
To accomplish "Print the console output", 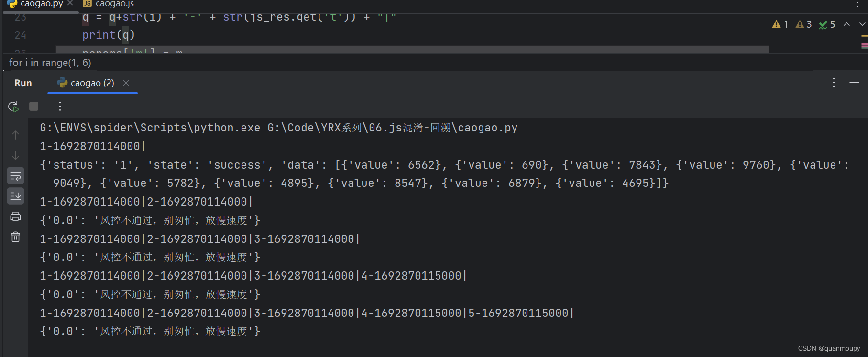I will click(x=15, y=216).
